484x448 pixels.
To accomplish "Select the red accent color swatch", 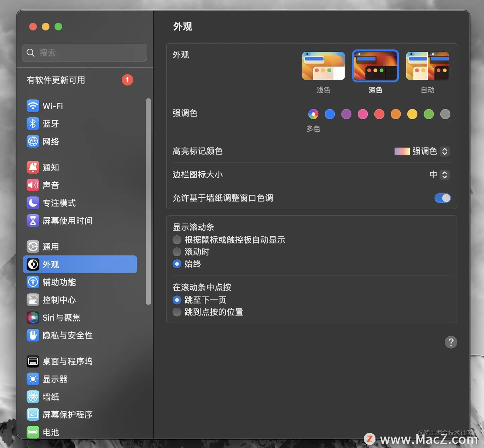I will tap(379, 114).
